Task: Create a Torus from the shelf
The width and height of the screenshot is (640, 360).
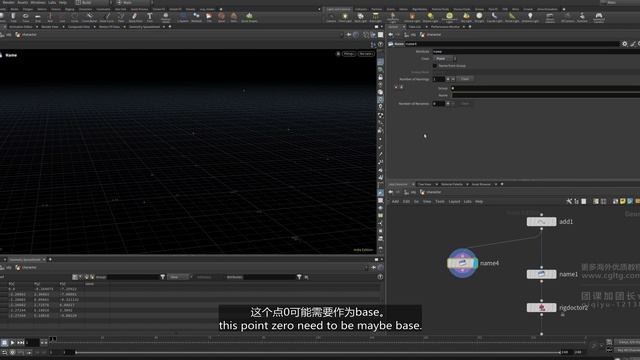Action: click(26, 17)
